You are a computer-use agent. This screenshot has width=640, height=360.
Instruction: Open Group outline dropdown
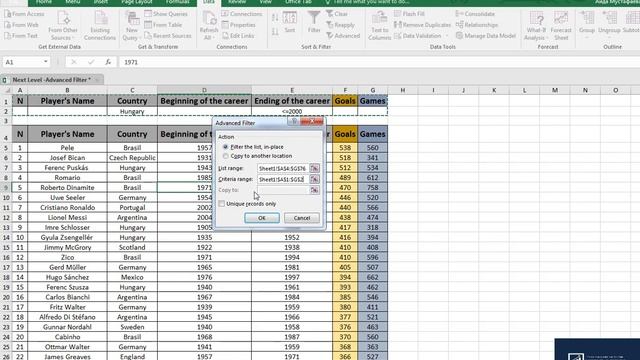[x=587, y=24]
